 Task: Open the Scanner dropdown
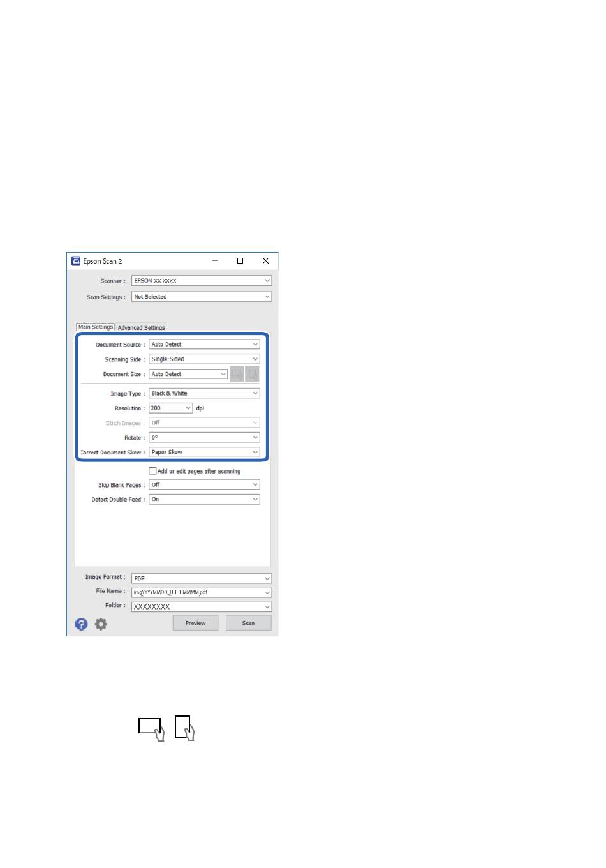[x=202, y=281]
